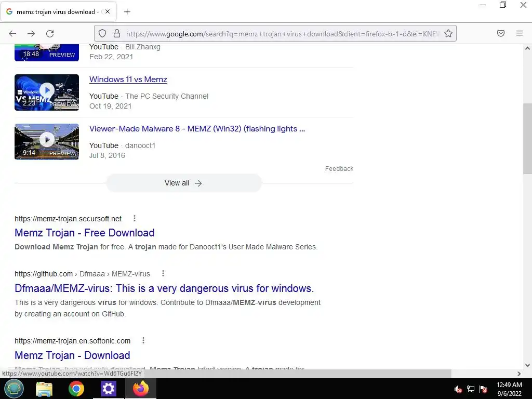Play the Viewer-Made Malware 8 video thumbnail
The image size is (532, 399).
pyautogui.click(x=47, y=141)
